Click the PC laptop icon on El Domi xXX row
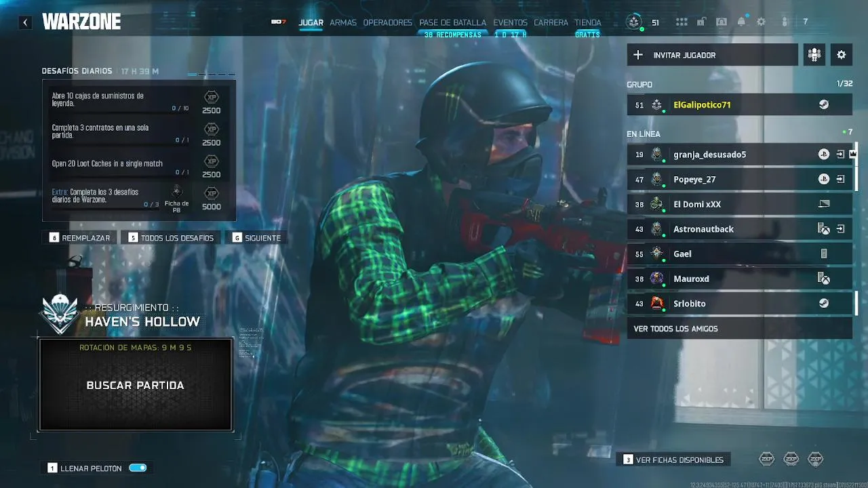The width and height of the screenshot is (868, 488). 824,204
